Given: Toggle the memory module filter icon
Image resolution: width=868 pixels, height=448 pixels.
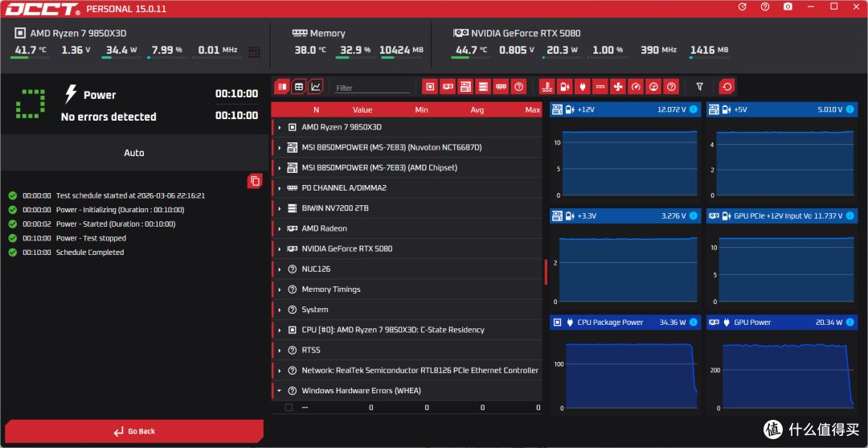Looking at the screenshot, I should click(x=501, y=86).
